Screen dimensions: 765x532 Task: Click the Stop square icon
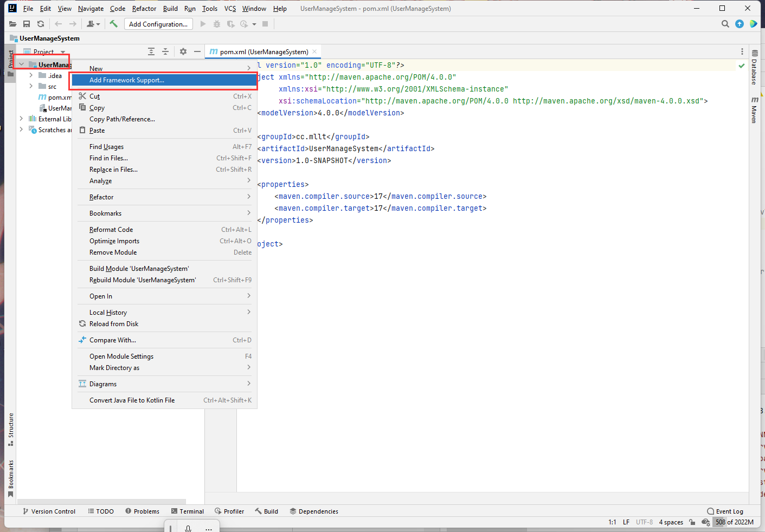(x=265, y=24)
